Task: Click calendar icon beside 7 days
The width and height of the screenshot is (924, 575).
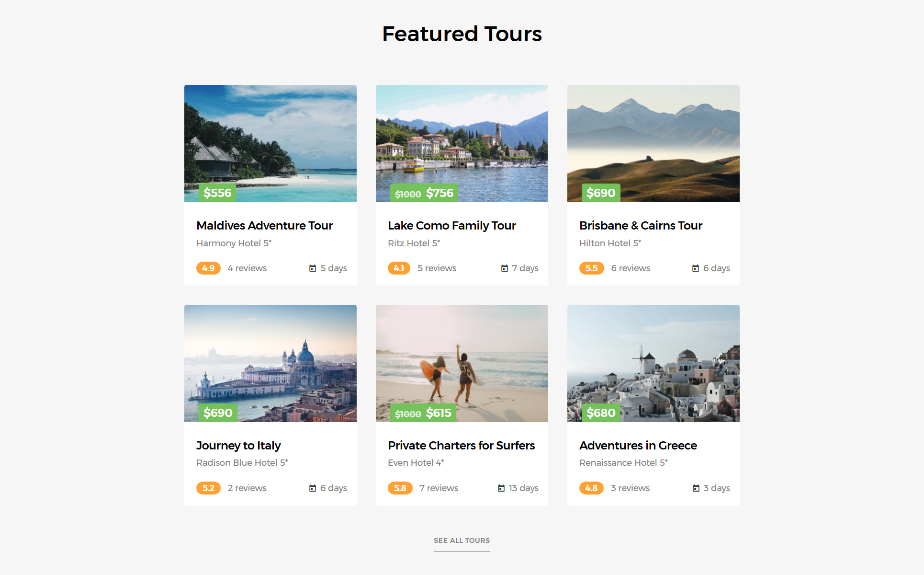Action: 504,268
